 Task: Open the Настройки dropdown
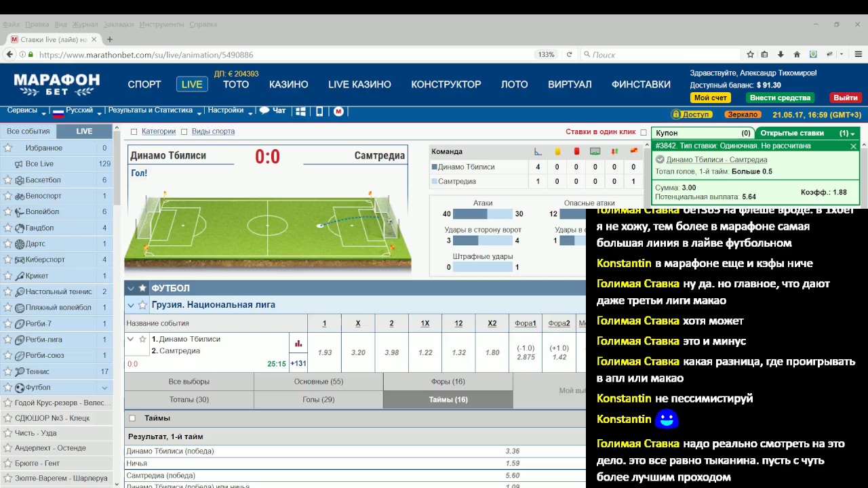[x=231, y=110]
